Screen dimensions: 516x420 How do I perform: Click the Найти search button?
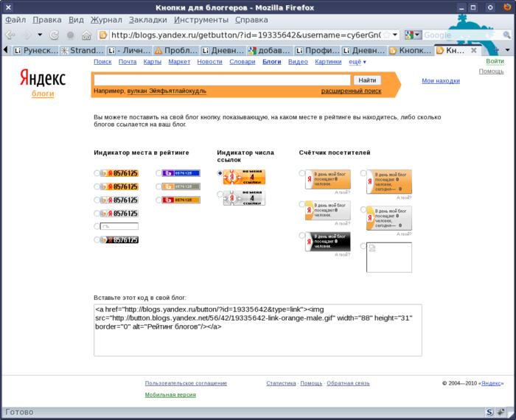pyautogui.click(x=367, y=80)
